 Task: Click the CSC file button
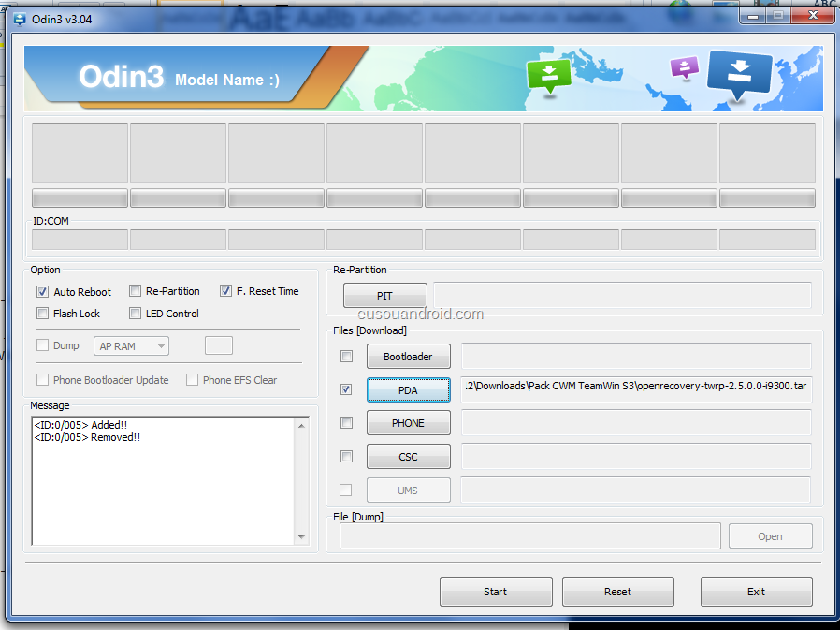[408, 457]
